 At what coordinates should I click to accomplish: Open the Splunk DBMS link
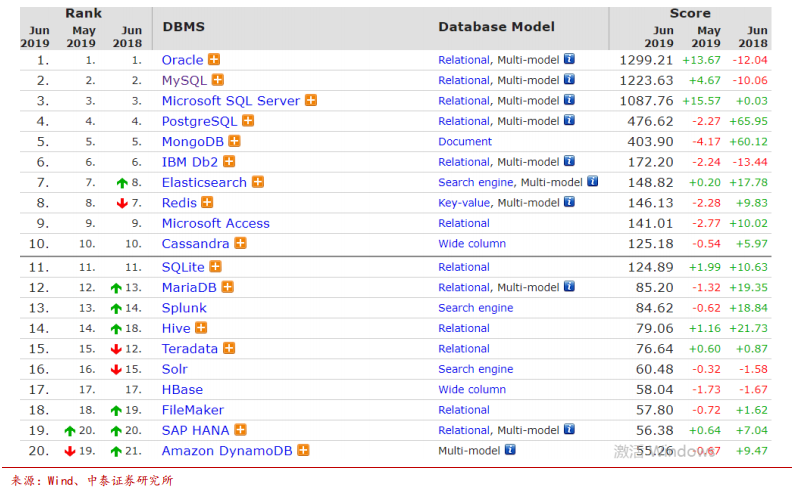[x=184, y=308]
